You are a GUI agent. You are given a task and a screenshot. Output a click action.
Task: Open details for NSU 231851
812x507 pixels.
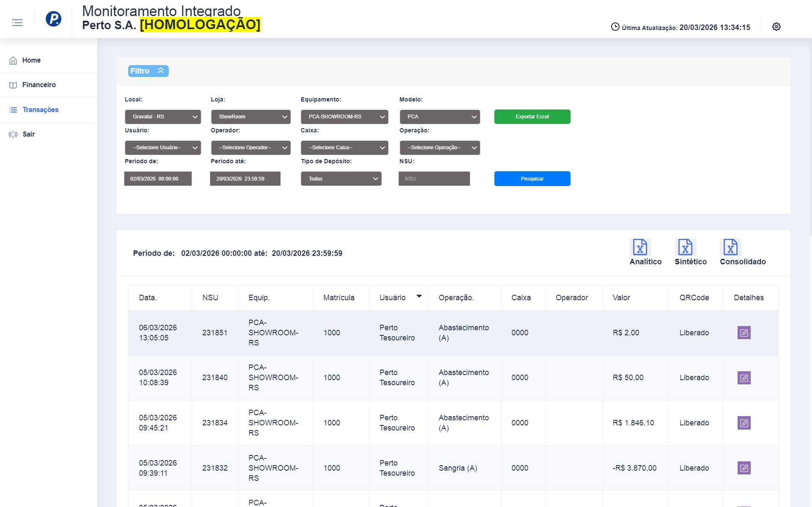(744, 333)
